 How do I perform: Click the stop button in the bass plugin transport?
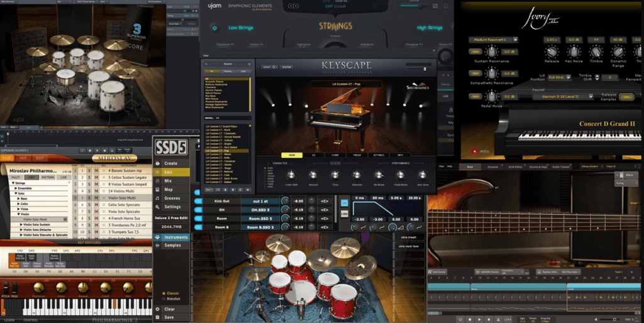tap(470, 319)
